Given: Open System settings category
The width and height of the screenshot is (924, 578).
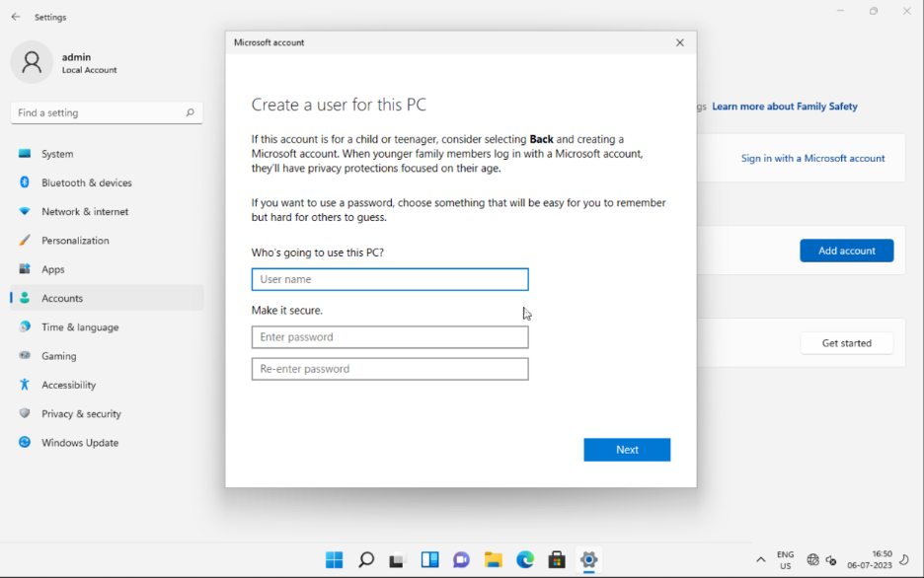Looking at the screenshot, I should (108, 154).
